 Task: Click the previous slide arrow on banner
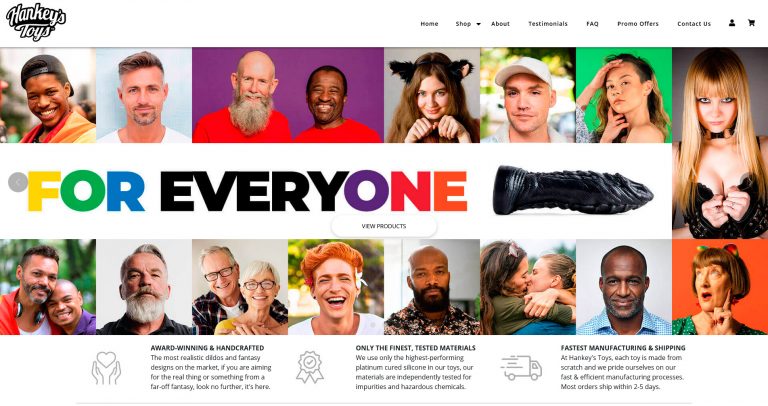pyautogui.click(x=18, y=183)
